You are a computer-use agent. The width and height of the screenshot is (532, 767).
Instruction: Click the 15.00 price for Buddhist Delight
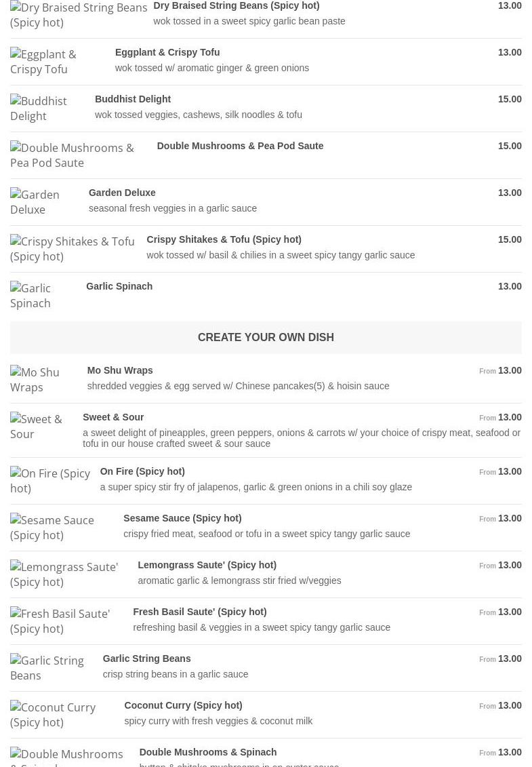click(509, 99)
